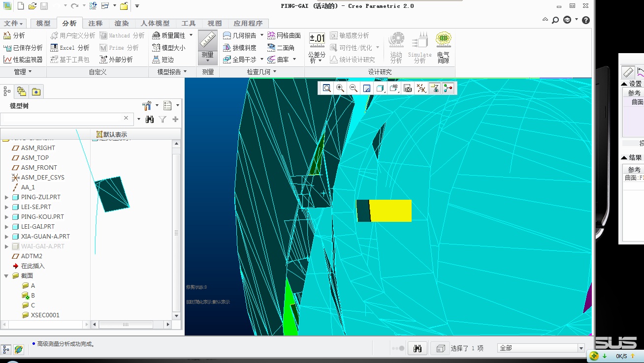Viewport: 644px width, 363px height.
Task: Open 几何报告 dropdown arrow
Action: pyautogui.click(x=262, y=35)
